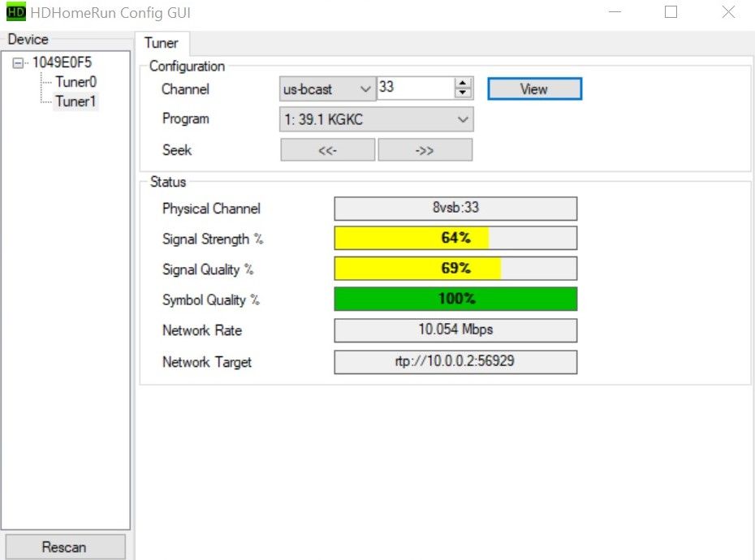Click the Physical Channel value 8vsb:33
Viewport: 755px width, 560px height.
click(455, 209)
